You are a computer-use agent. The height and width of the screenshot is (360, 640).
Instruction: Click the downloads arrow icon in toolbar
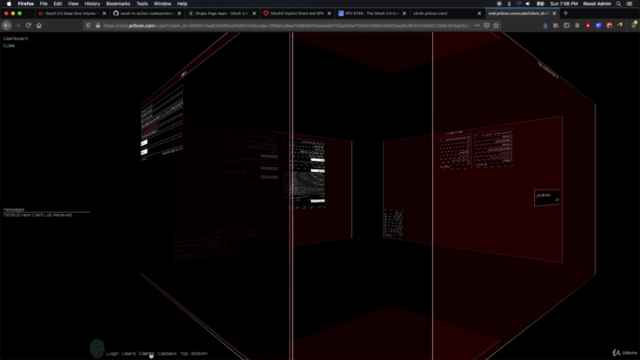coord(545,25)
